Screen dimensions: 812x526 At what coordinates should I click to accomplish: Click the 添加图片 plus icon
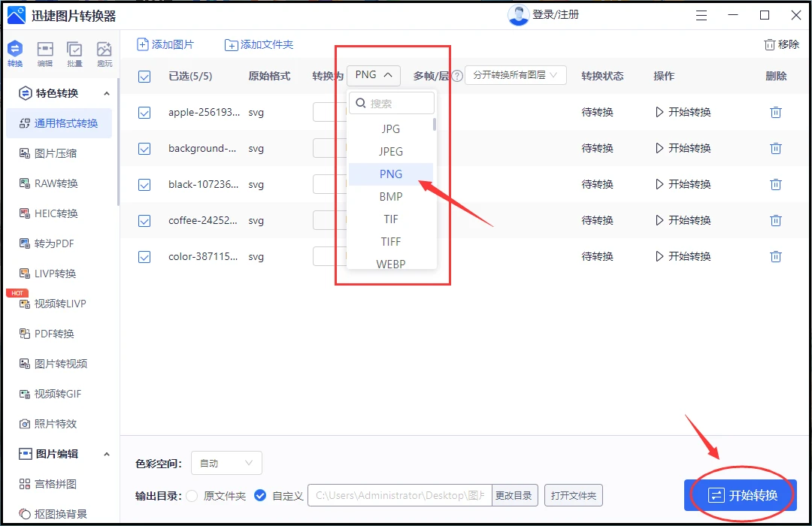tap(142, 44)
